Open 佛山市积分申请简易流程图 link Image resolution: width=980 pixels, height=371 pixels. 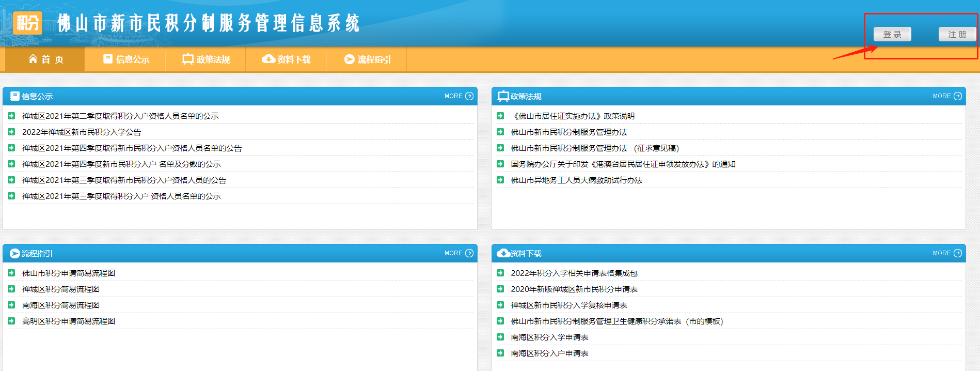pyautogui.click(x=69, y=273)
